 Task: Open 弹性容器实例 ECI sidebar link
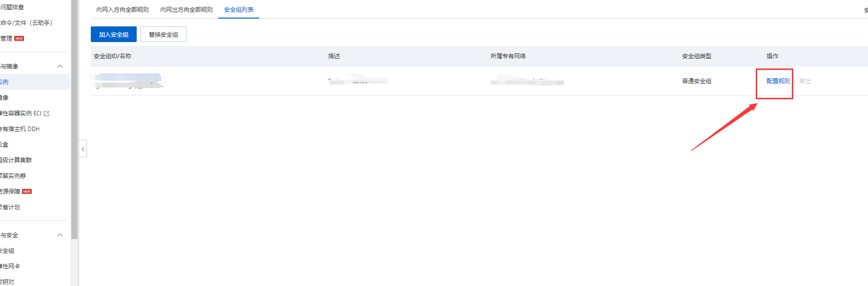click(21, 113)
